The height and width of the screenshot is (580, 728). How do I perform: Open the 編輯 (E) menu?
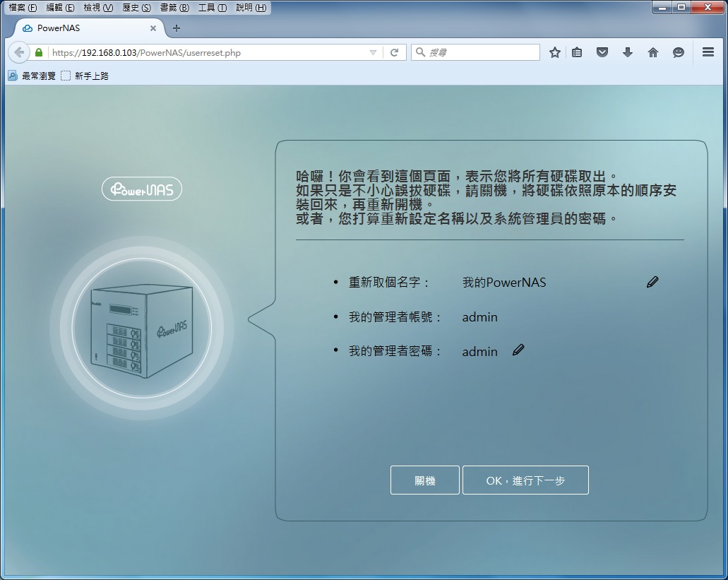click(60, 8)
